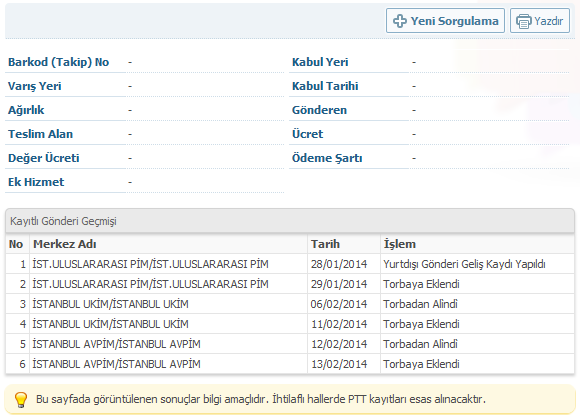Image resolution: width=580 pixels, height=417 pixels.
Task: Click the Yeni Sorgulama button
Action: click(445, 21)
